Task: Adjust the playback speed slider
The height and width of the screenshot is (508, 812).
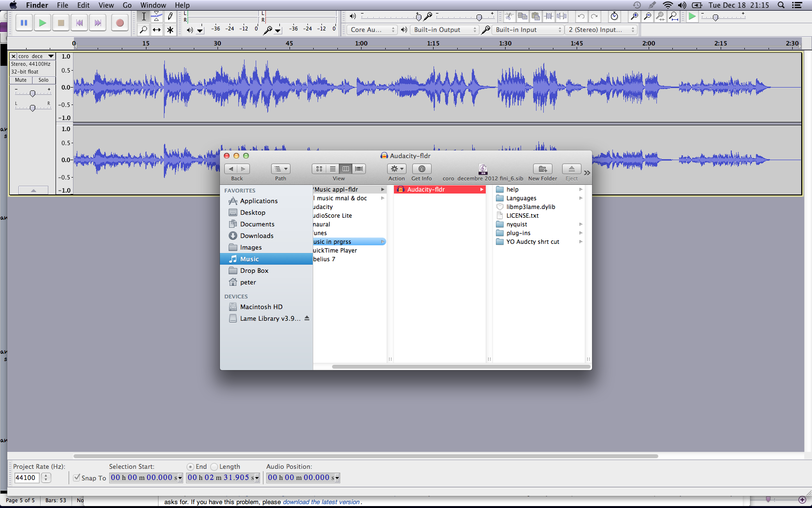Action: click(716, 17)
